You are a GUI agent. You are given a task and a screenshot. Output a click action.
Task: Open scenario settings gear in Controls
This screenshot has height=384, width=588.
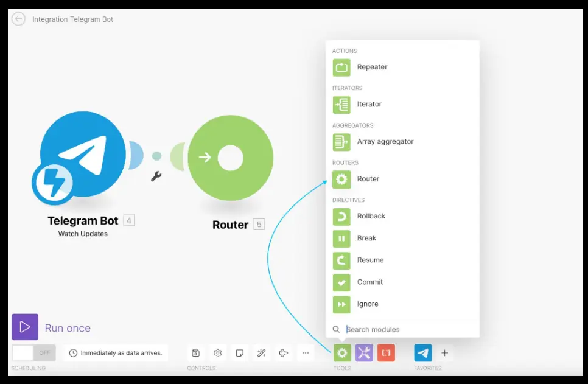[x=217, y=353]
